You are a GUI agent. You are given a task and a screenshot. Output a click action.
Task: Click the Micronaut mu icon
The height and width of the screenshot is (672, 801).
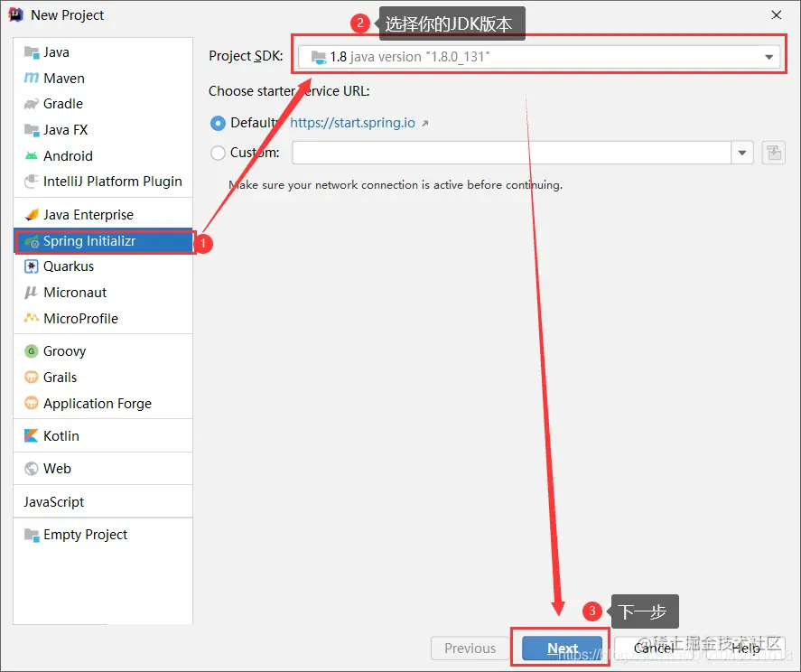pos(32,293)
